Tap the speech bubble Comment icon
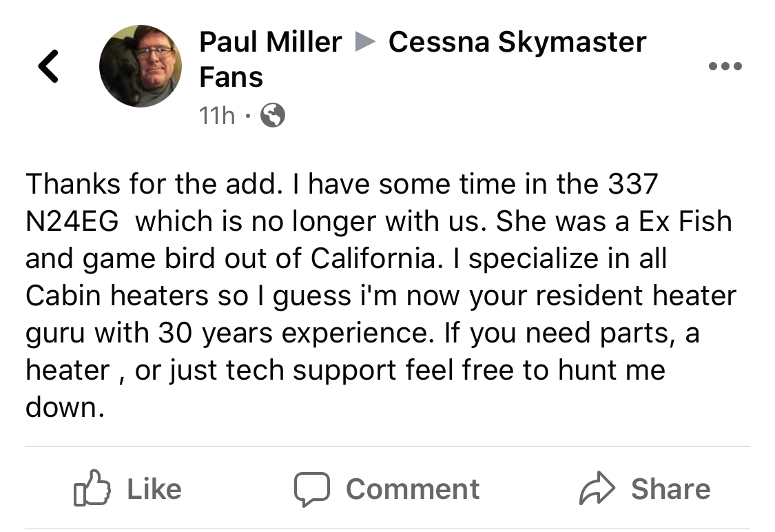This screenshot has height=532, width=775. click(313, 489)
